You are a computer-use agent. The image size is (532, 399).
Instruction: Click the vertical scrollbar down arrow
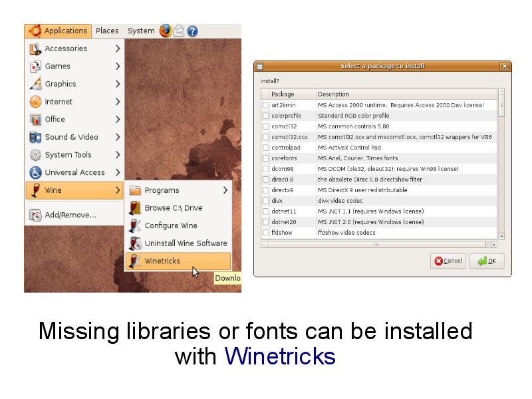click(x=501, y=236)
